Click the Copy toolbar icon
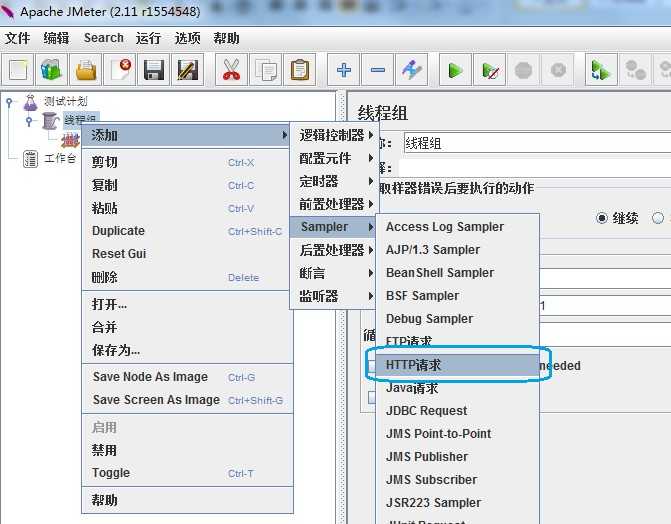 pos(265,69)
